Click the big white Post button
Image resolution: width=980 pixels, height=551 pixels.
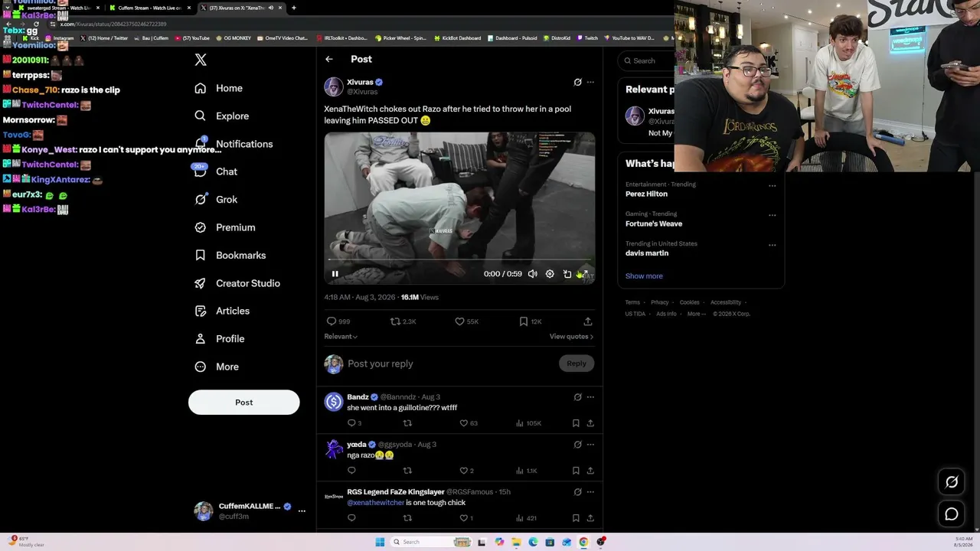tap(244, 403)
